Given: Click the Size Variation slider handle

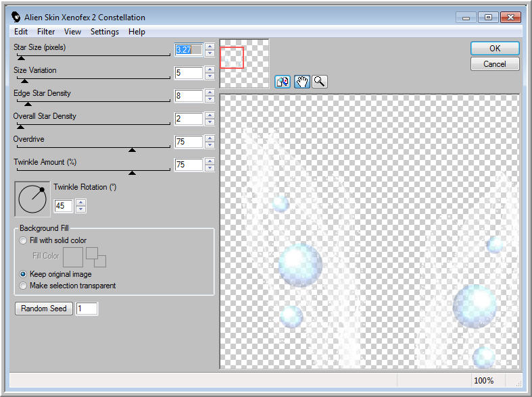Looking at the screenshot, I should click(24, 81).
